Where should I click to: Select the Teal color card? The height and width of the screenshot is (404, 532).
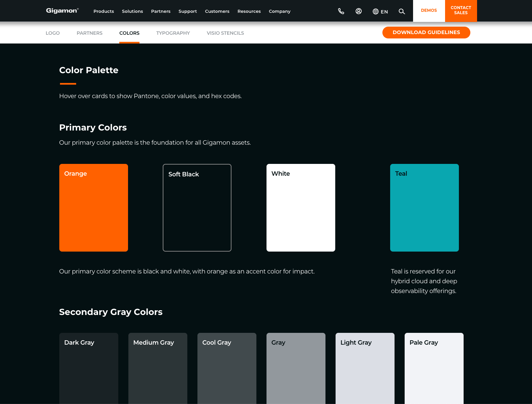425,208
